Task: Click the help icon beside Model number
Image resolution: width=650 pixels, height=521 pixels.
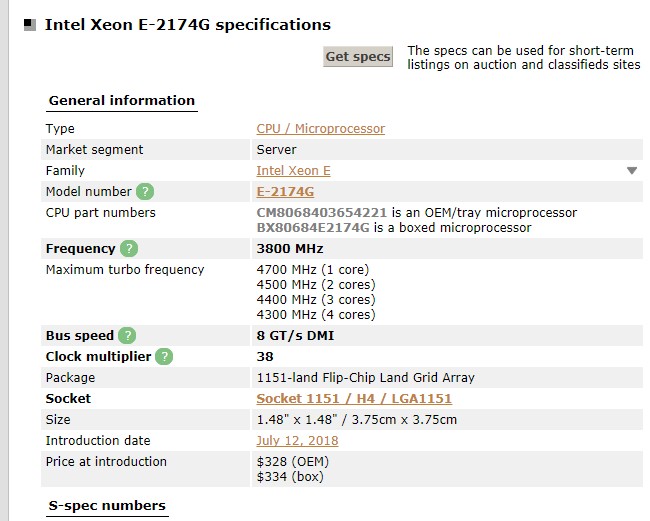Action: (145, 191)
